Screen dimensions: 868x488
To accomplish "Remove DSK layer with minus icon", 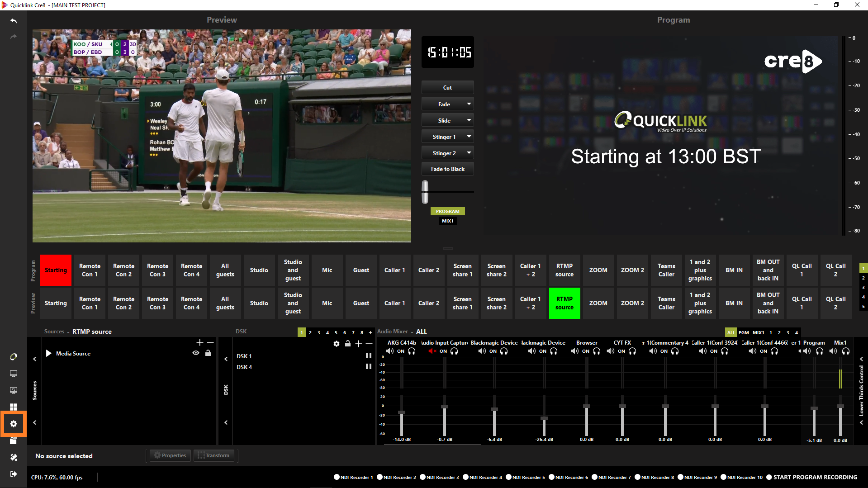I will (x=369, y=344).
